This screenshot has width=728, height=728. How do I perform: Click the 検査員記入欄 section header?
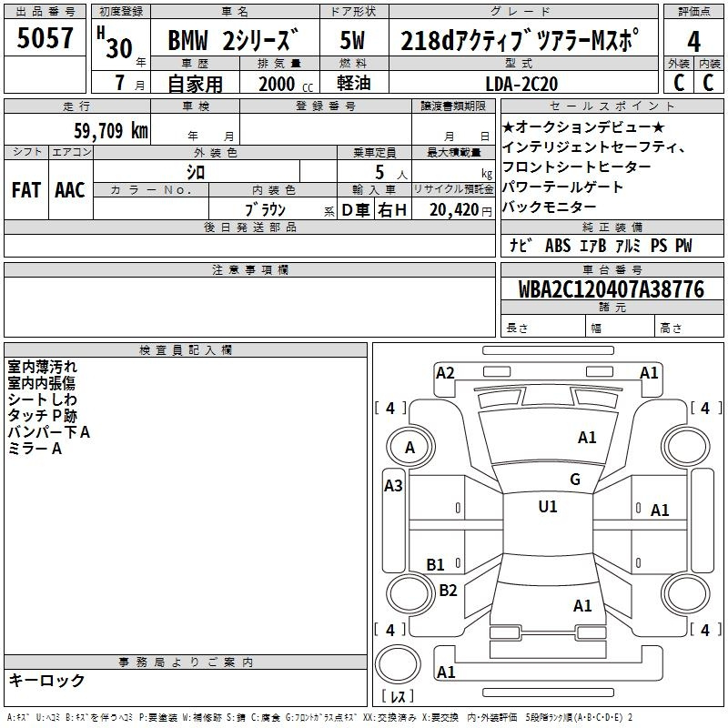186,350
